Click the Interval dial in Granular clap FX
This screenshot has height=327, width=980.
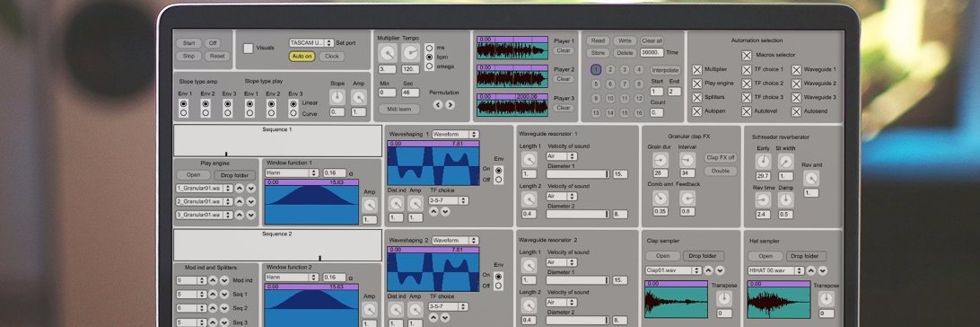(x=687, y=160)
